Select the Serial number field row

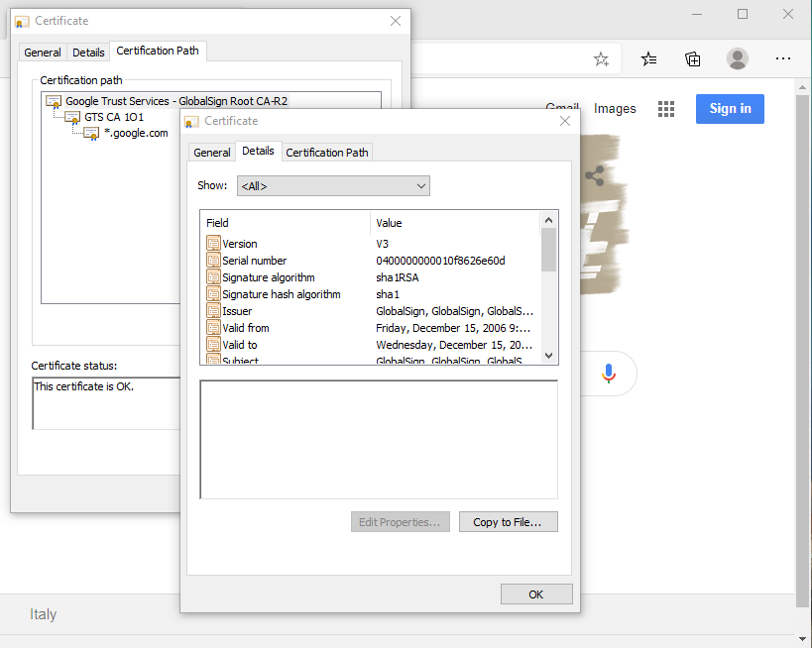(254, 261)
